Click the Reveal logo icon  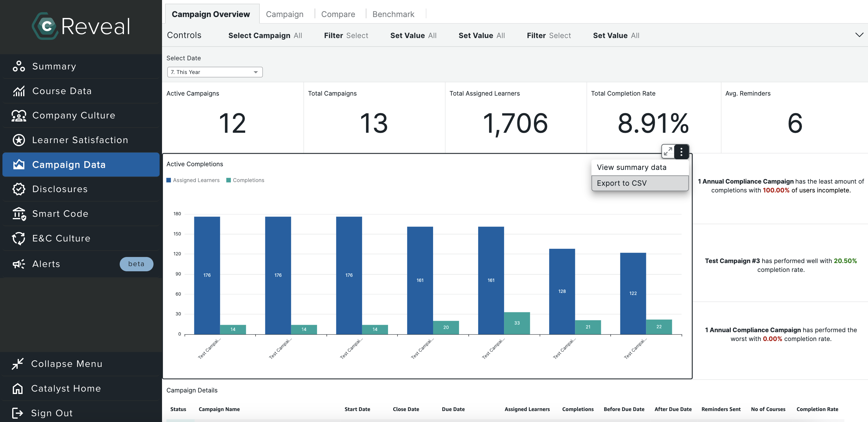(45, 26)
